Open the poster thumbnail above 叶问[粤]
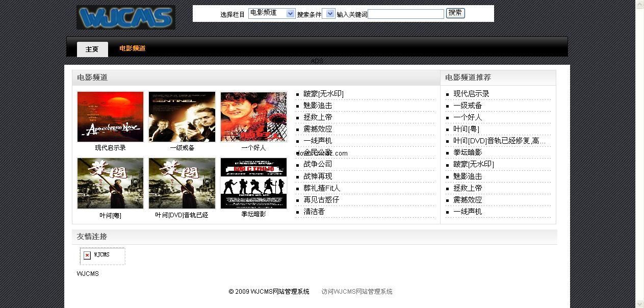 coord(110,183)
